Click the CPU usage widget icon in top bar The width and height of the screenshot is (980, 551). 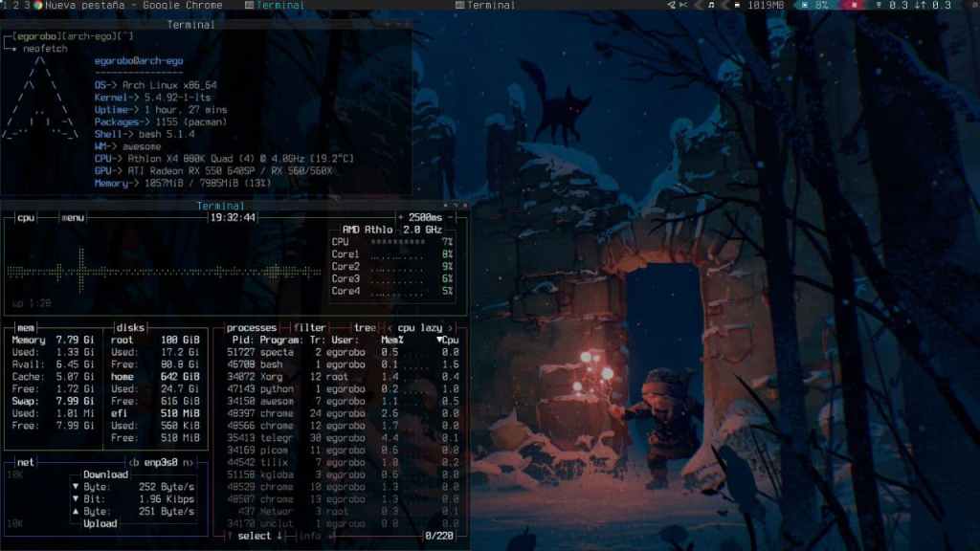pos(803,5)
